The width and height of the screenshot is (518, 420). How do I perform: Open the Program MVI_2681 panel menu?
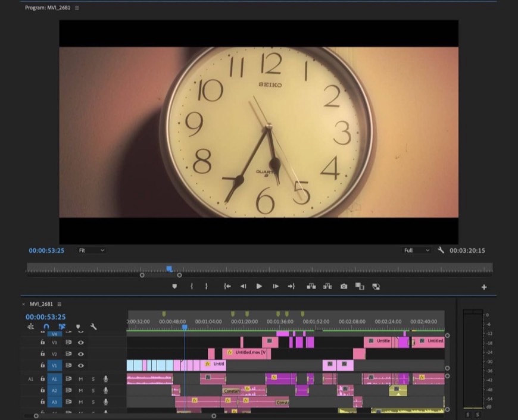[77, 8]
